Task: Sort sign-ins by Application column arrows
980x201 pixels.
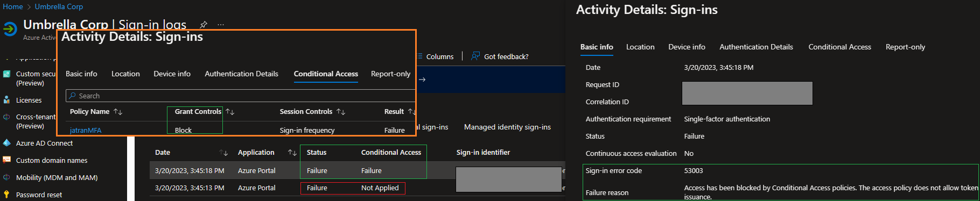Action: coord(292,153)
